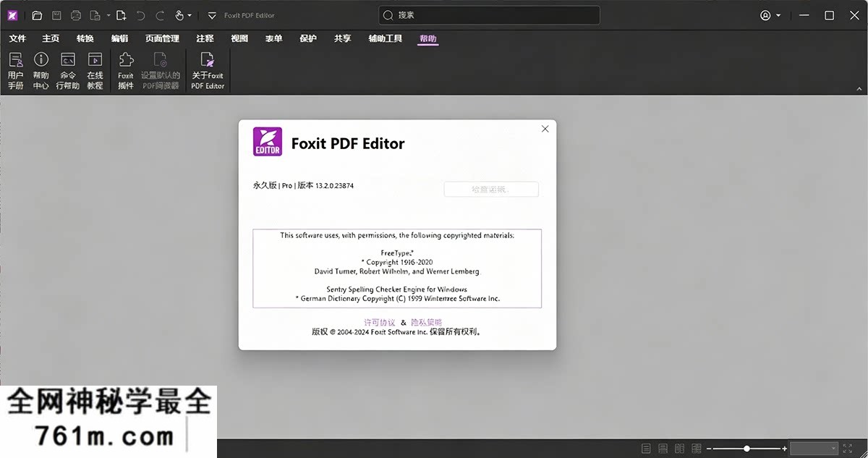Switch to the 视图 tab
868x458 pixels.
(x=239, y=38)
